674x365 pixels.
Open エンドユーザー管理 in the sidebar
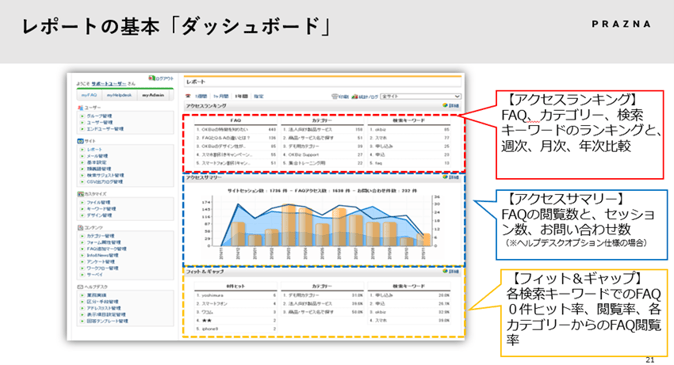105,129
